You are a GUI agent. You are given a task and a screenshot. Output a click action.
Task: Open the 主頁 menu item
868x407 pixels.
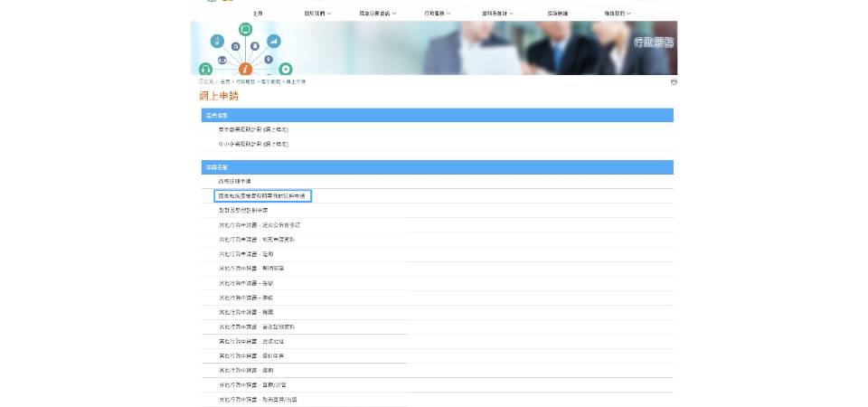point(258,14)
